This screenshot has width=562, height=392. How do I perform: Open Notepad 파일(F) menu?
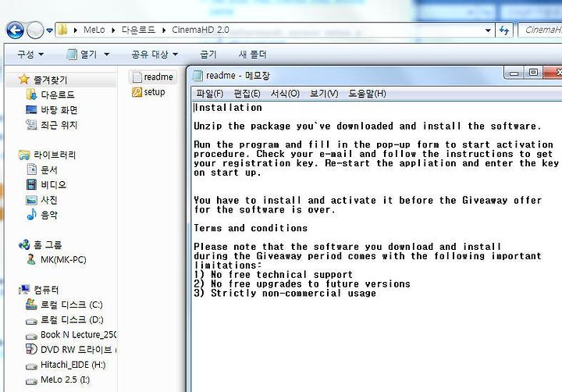tap(210, 94)
